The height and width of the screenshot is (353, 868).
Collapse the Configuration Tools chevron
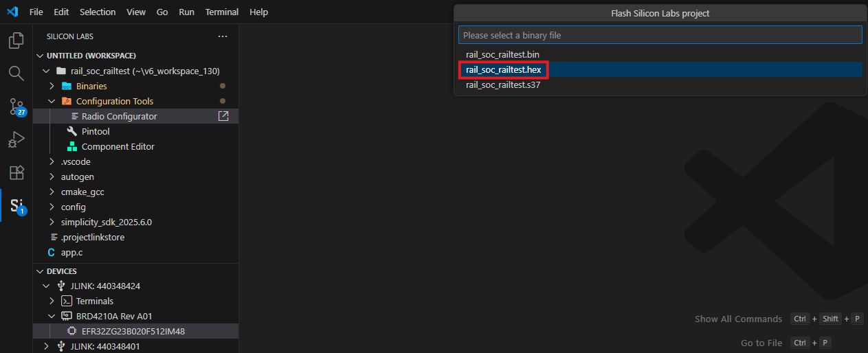pos(52,101)
